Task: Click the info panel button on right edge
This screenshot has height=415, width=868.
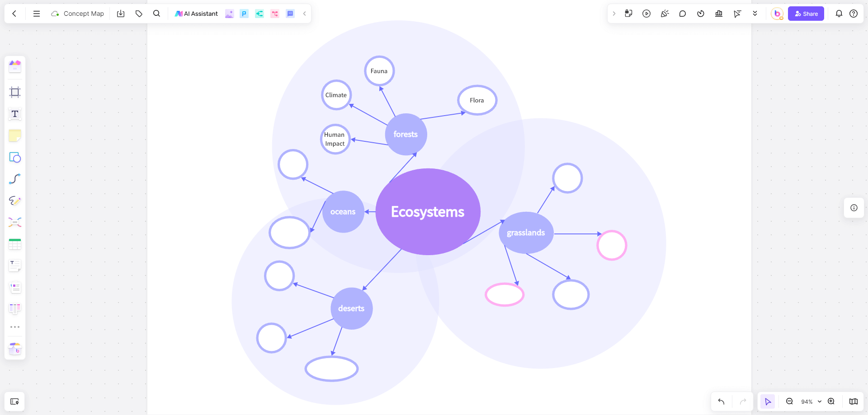Action: coord(854,208)
